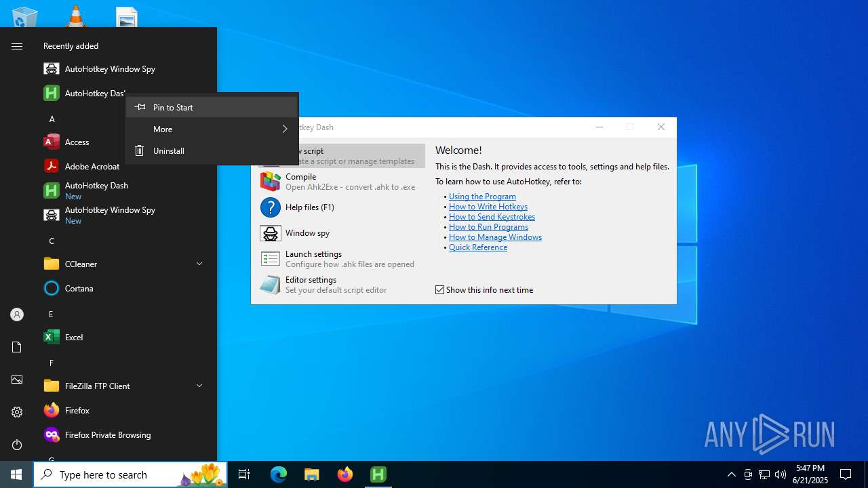Screen dimensions: 868x488
Task: Minimize the AutoHotkey Dash window
Action: click(599, 127)
